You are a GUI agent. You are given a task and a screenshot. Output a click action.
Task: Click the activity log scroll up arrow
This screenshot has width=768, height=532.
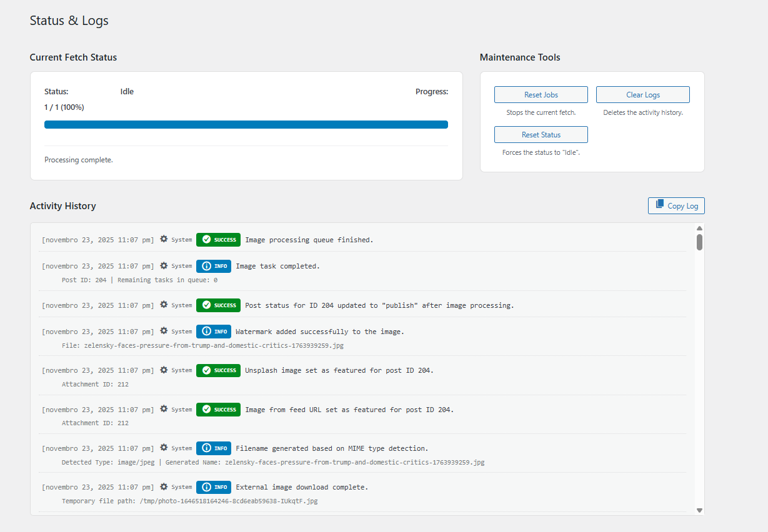[699, 228]
